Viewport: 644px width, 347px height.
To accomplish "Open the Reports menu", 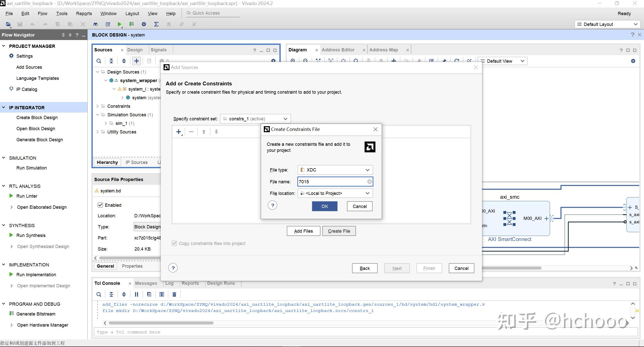I will [84, 14].
